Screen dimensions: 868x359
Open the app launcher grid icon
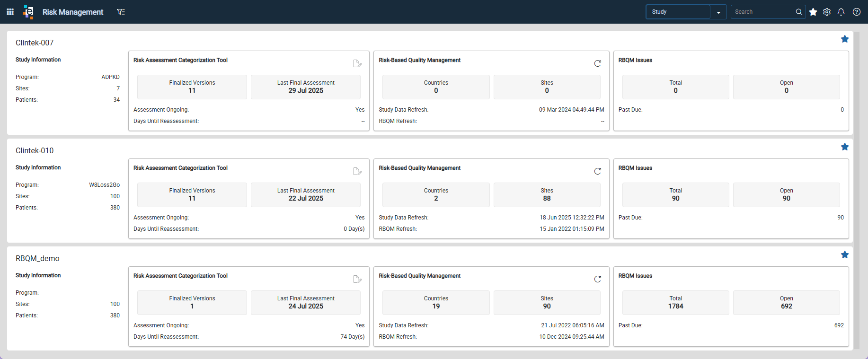10,12
